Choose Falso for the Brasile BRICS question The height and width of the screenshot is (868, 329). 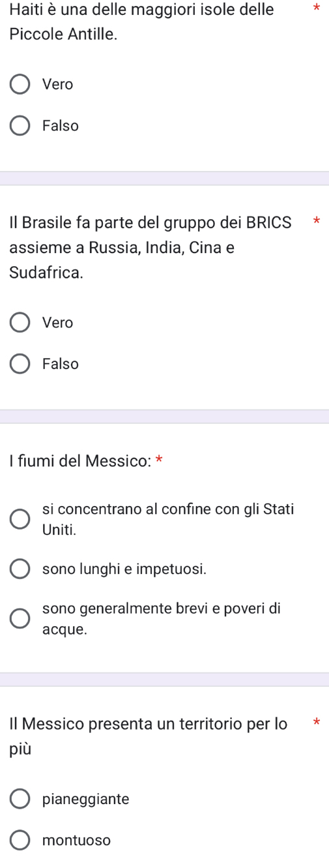(20, 364)
